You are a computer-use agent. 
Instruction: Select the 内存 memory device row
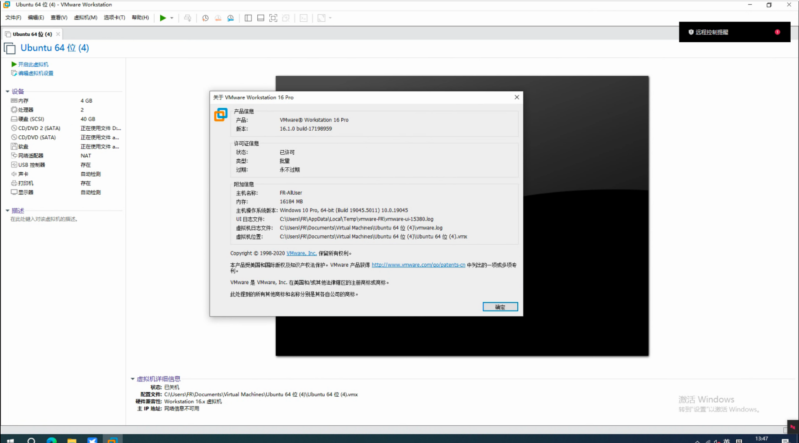[65, 101]
